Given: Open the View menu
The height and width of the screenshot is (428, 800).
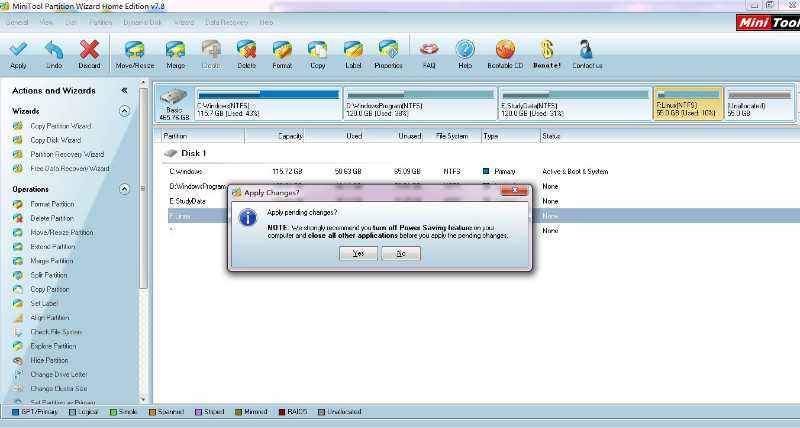Looking at the screenshot, I should click(x=46, y=22).
